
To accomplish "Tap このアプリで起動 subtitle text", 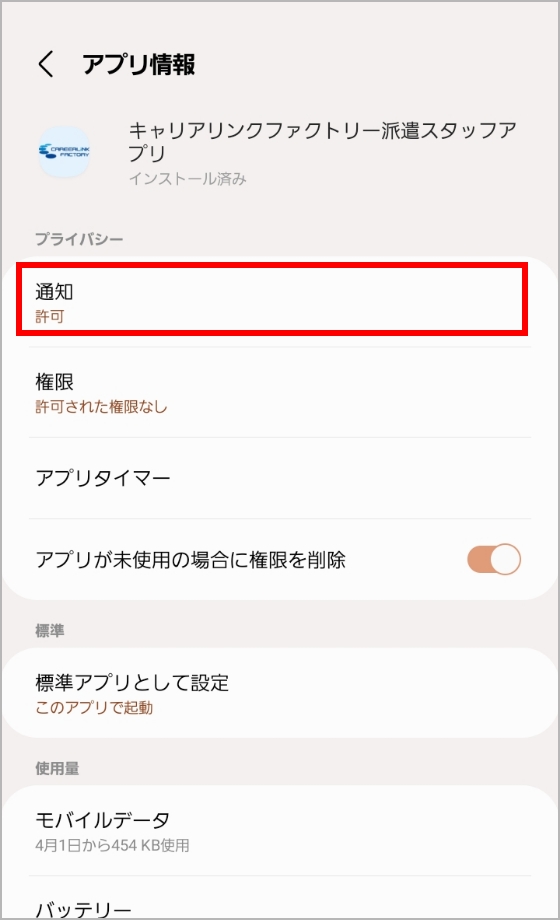I will click(94, 708).
